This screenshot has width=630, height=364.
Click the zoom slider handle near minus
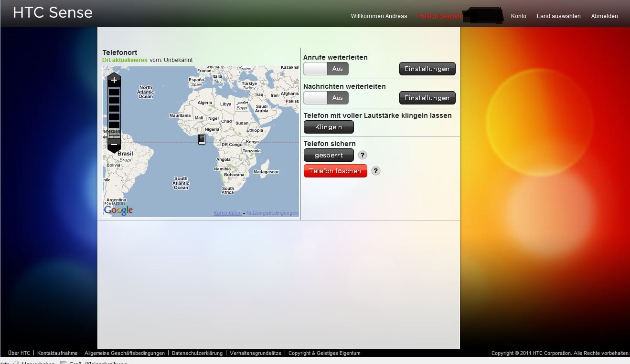click(114, 133)
